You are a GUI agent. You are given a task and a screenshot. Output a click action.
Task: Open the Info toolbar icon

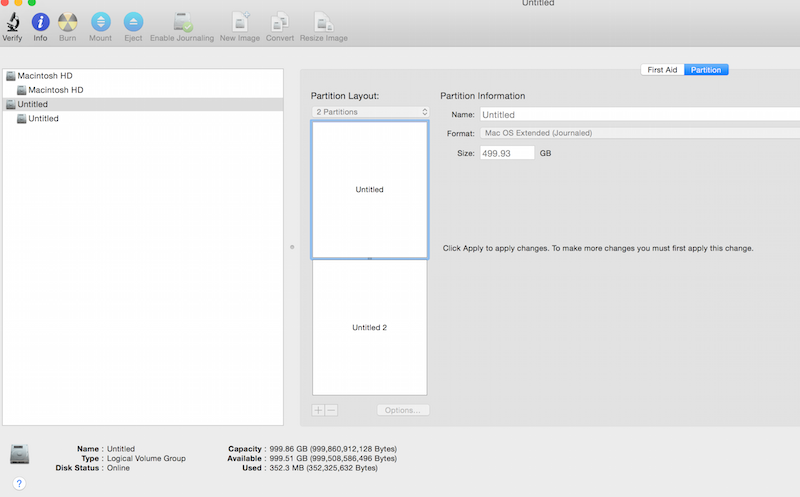(x=40, y=22)
